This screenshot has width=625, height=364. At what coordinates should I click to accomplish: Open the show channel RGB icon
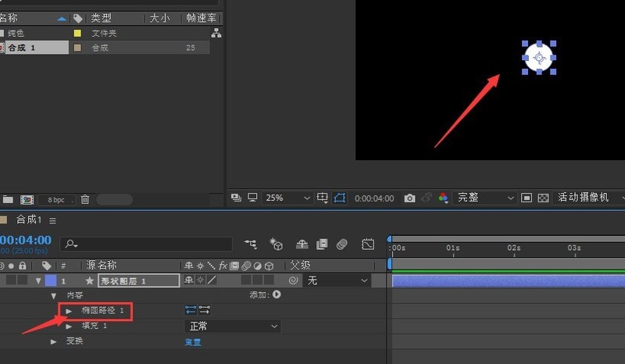[443, 198]
